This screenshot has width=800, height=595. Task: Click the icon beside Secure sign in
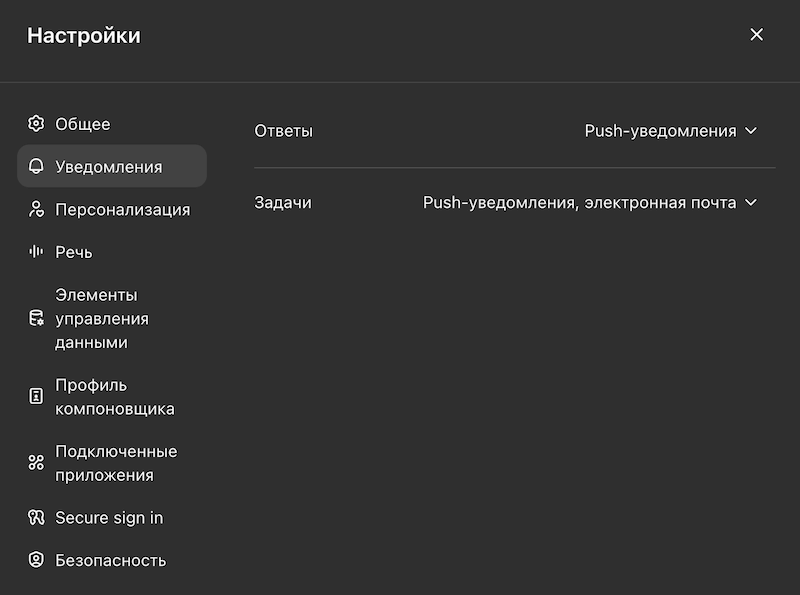point(36,517)
